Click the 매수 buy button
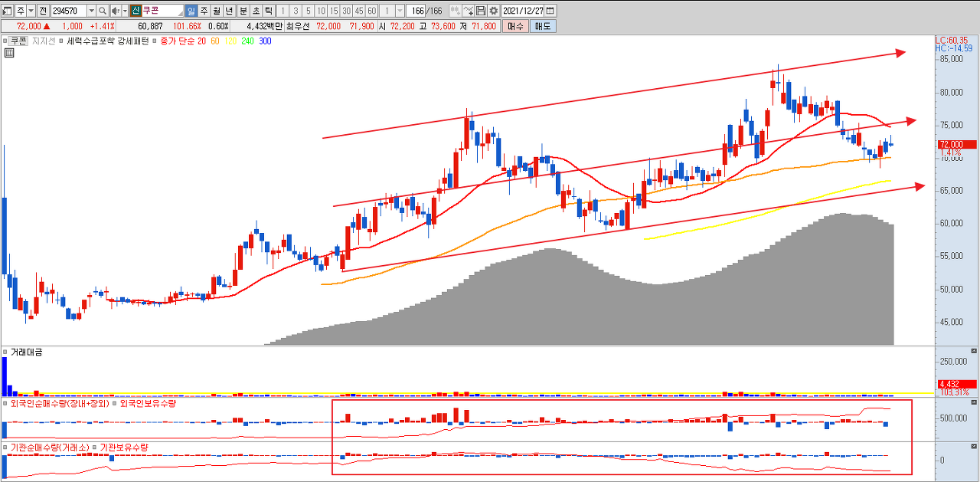Image resolution: width=980 pixels, height=482 pixels. 515,26
